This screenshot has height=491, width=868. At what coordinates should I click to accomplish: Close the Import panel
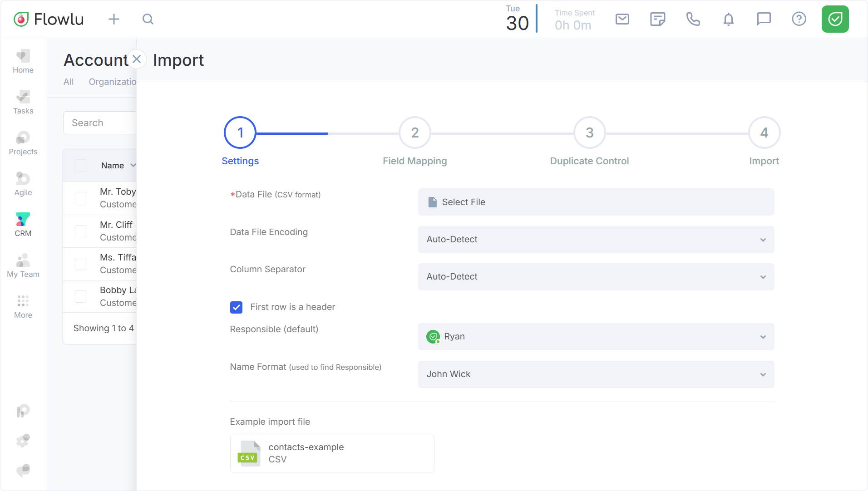137,59
